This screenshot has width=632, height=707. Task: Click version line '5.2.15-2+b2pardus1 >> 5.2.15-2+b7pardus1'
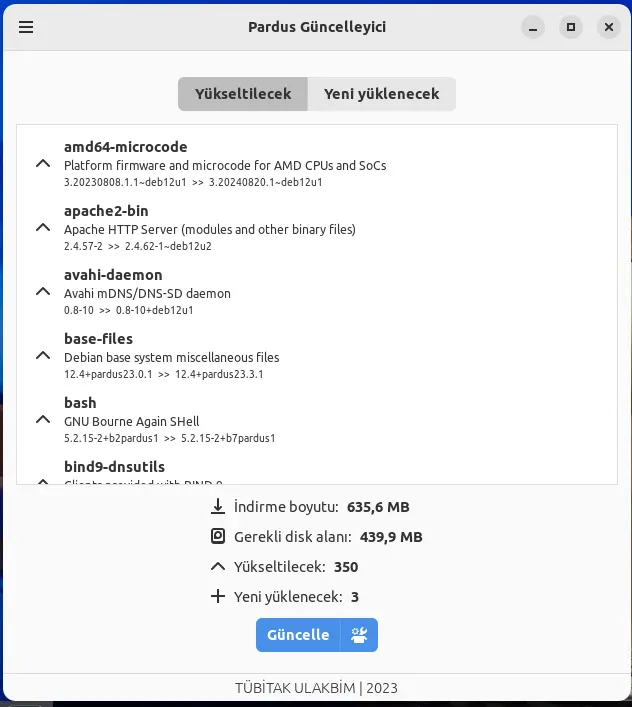(x=169, y=439)
